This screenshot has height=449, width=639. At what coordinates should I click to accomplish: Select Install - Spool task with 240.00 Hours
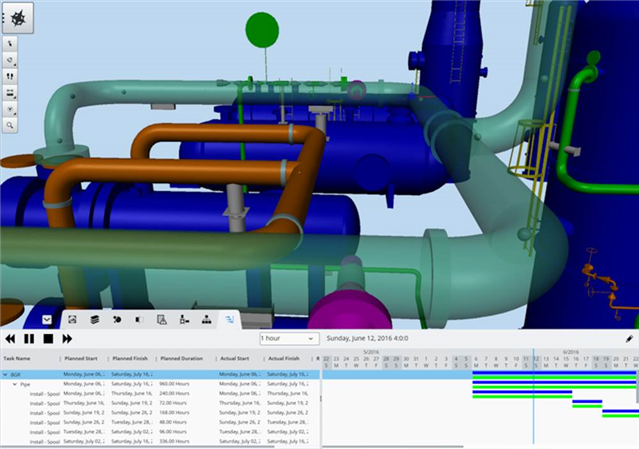[x=160, y=394]
